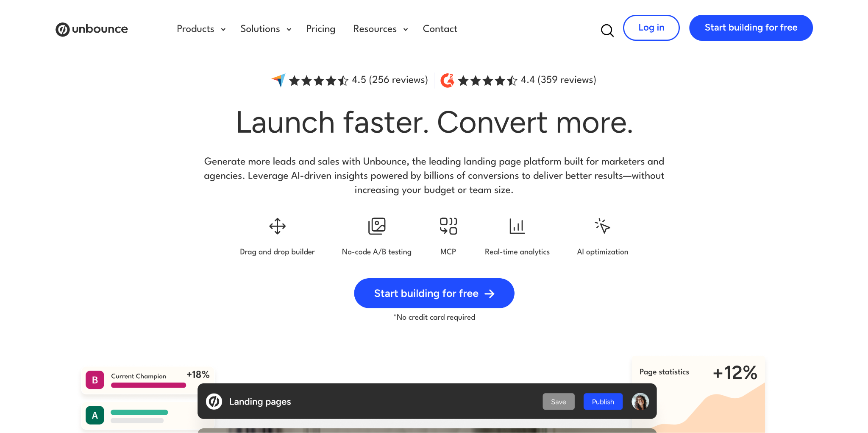Image resolution: width=868 pixels, height=433 pixels.
Task: Click the Landing pages title text
Action: (260, 402)
